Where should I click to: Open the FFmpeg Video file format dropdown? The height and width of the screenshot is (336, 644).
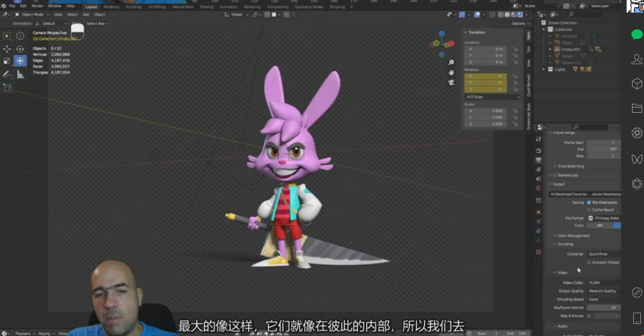pyautogui.click(x=604, y=218)
